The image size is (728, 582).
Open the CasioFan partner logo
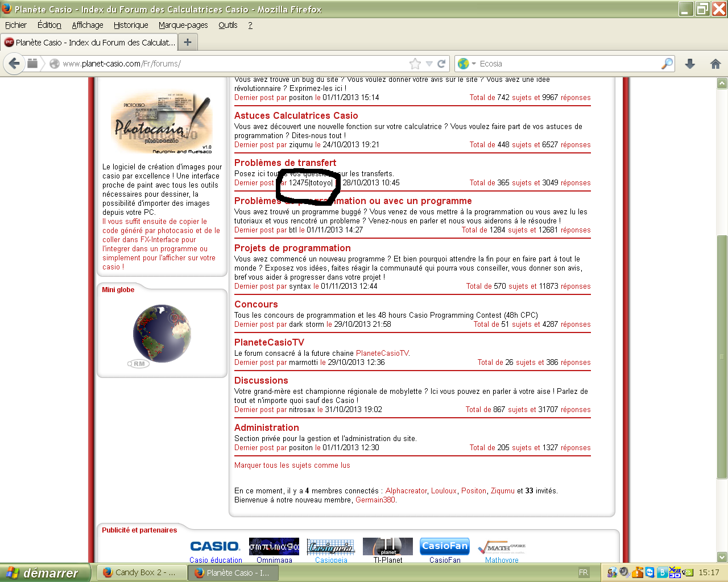[x=445, y=546]
